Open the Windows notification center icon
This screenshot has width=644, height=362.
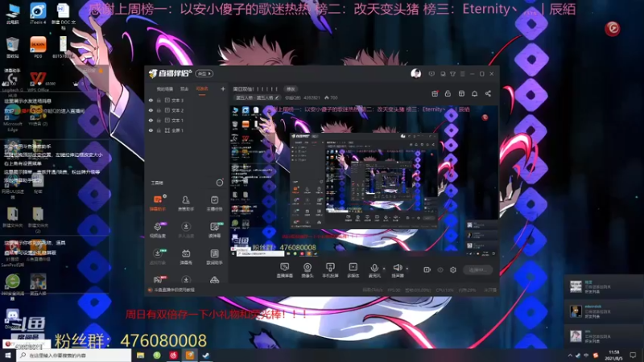[633, 355]
